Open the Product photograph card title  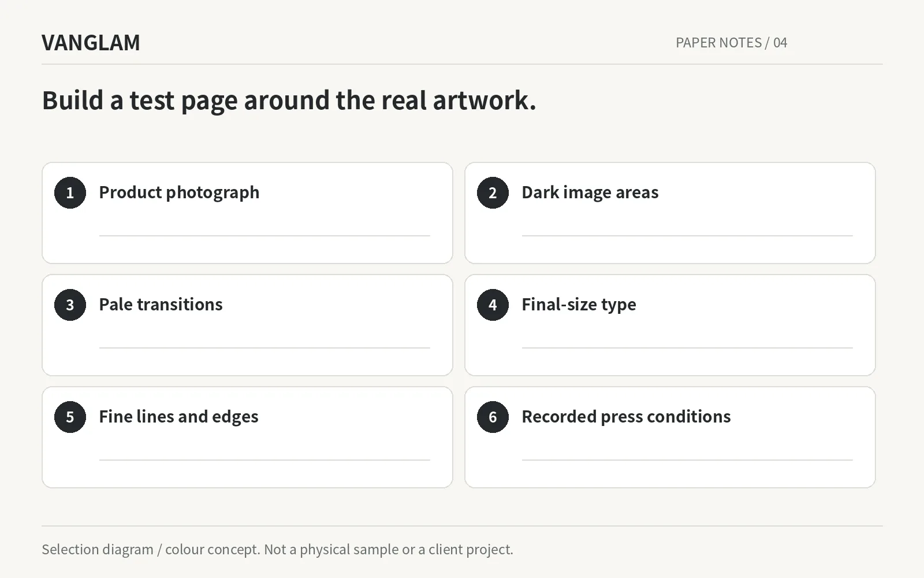(x=179, y=192)
